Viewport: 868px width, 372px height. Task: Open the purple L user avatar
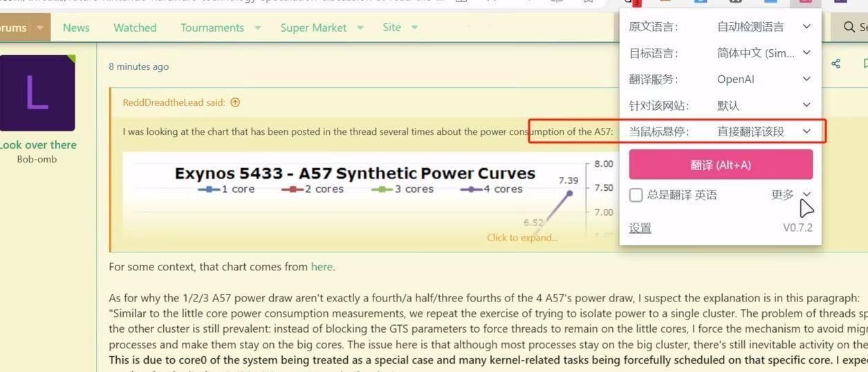pyautogui.click(x=37, y=93)
